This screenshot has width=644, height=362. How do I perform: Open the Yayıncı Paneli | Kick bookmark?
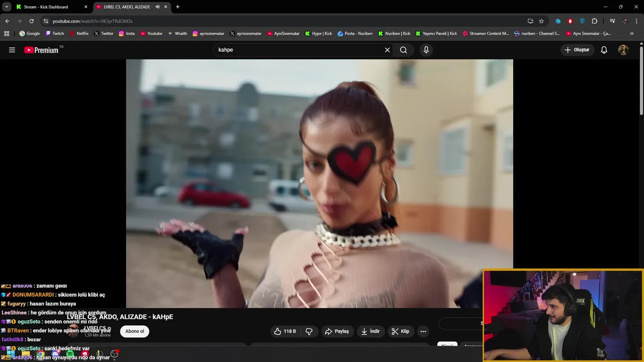(436, 34)
